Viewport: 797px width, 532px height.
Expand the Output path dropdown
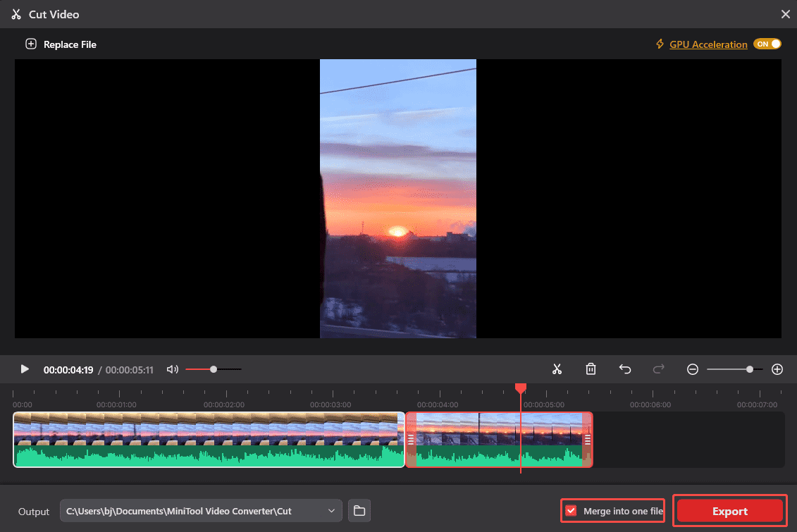(331, 511)
